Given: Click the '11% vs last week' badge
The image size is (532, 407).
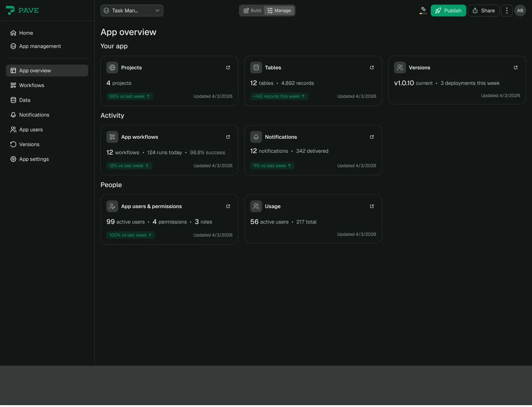Looking at the screenshot, I should [x=272, y=166].
